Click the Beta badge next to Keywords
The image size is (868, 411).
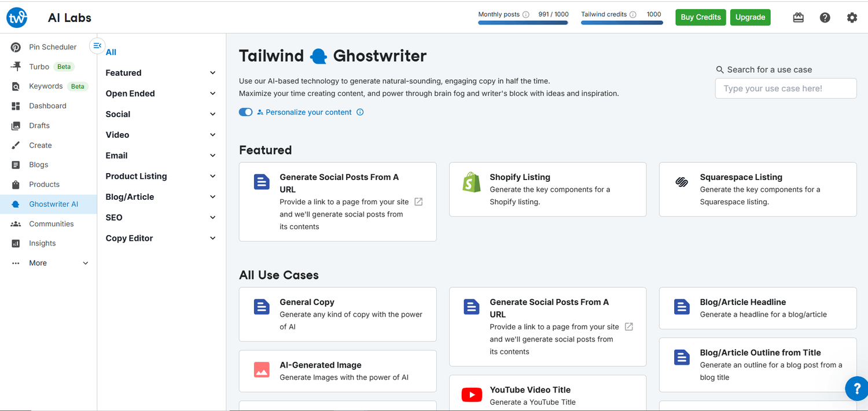click(x=78, y=86)
